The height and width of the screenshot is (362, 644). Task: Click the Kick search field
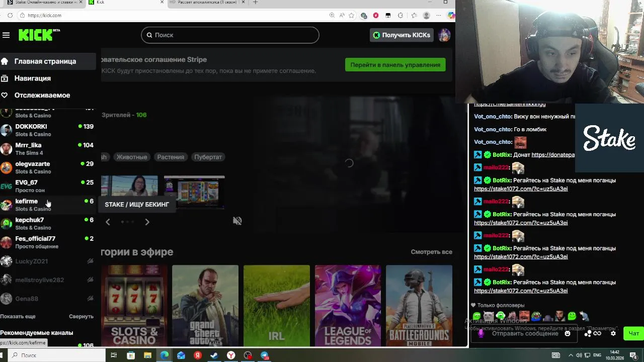230,35
